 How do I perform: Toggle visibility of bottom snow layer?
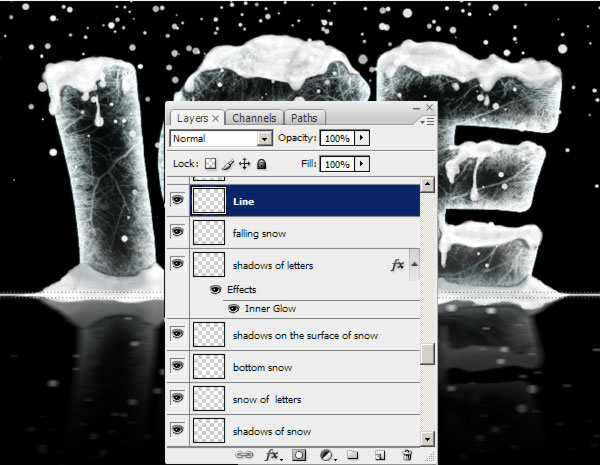[178, 367]
